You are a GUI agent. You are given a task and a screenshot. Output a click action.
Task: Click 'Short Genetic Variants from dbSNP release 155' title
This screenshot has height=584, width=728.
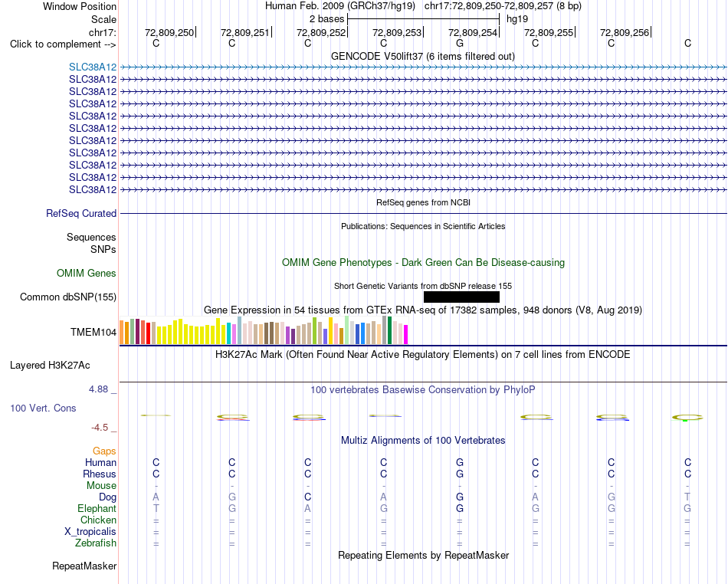(x=422, y=286)
